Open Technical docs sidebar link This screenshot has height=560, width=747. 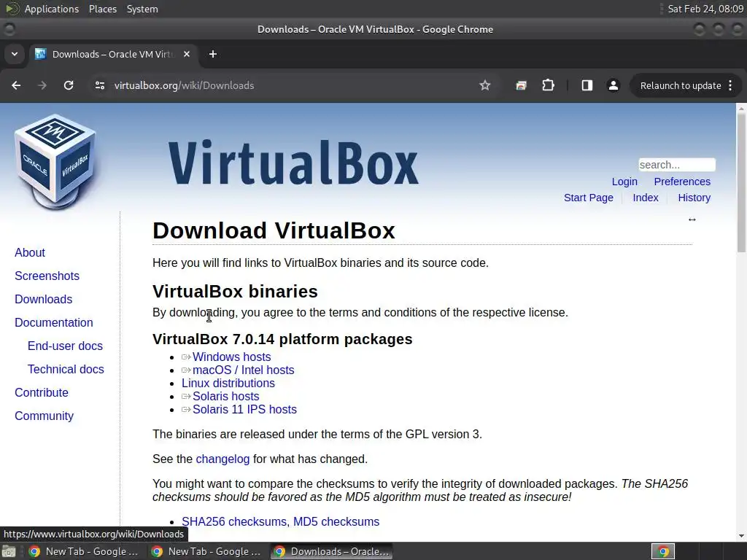tap(65, 369)
